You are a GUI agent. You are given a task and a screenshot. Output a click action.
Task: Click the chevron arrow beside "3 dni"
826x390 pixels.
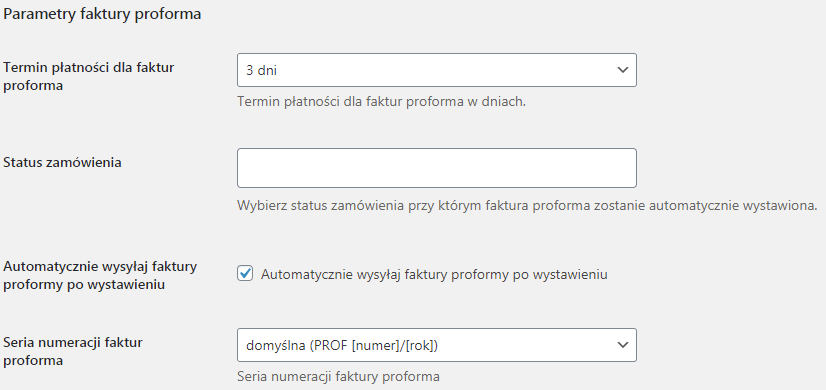623,70
